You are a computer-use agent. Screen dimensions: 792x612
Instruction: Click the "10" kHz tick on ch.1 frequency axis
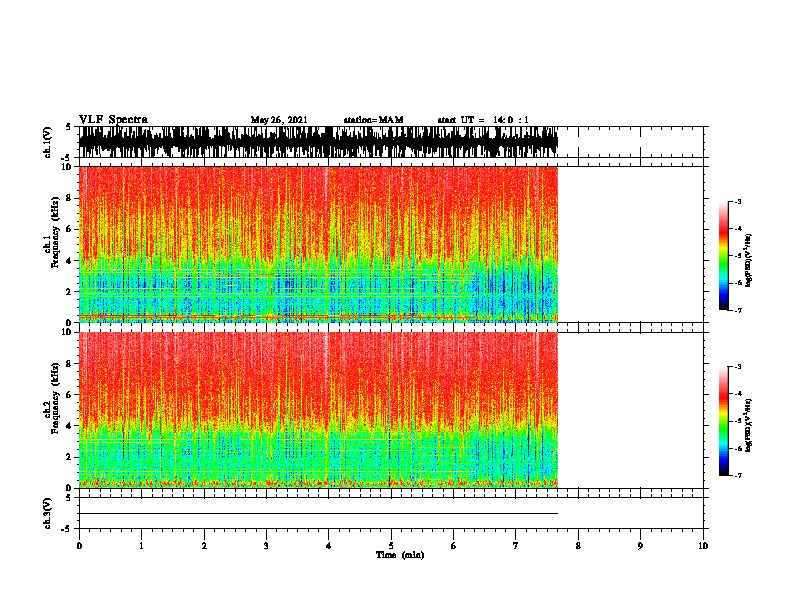click(x=66, y=167)
